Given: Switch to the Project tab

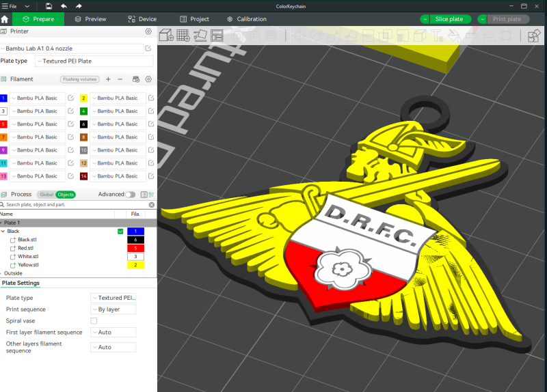Looking at the screenshot, I should click(x=194, y=19).
